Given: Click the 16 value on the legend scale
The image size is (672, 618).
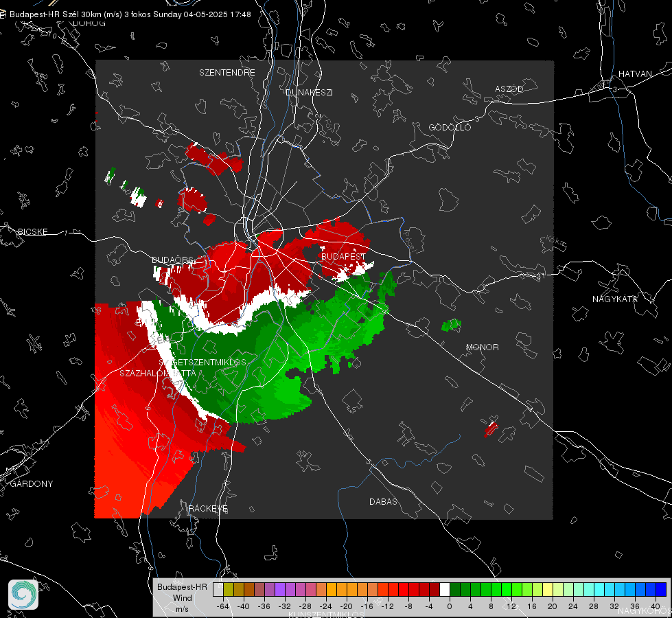Looking at the screenshot, I should click(x=532, y=606).
